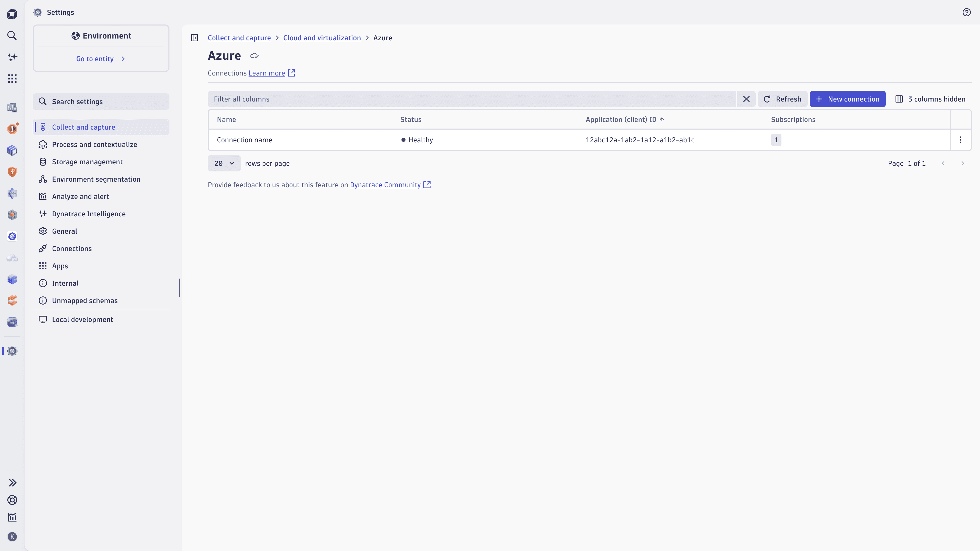Select Analyze and alert in sidebar

pyautogui.click(x=101, y=197)
